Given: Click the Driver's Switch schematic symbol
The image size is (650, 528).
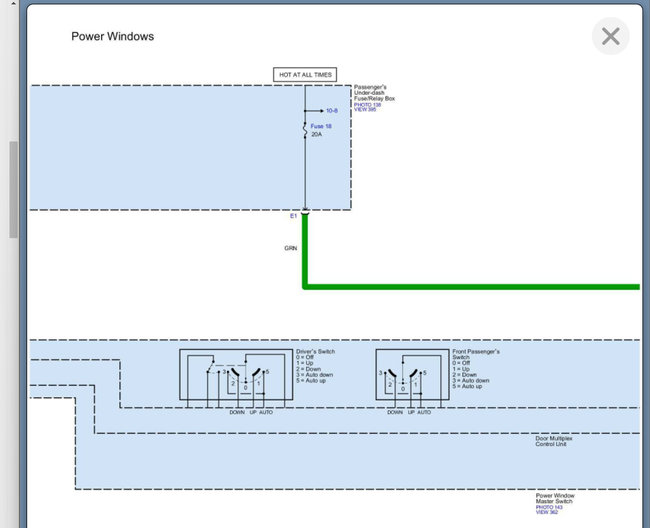Looking at the screenshot, I should point(236,375).
